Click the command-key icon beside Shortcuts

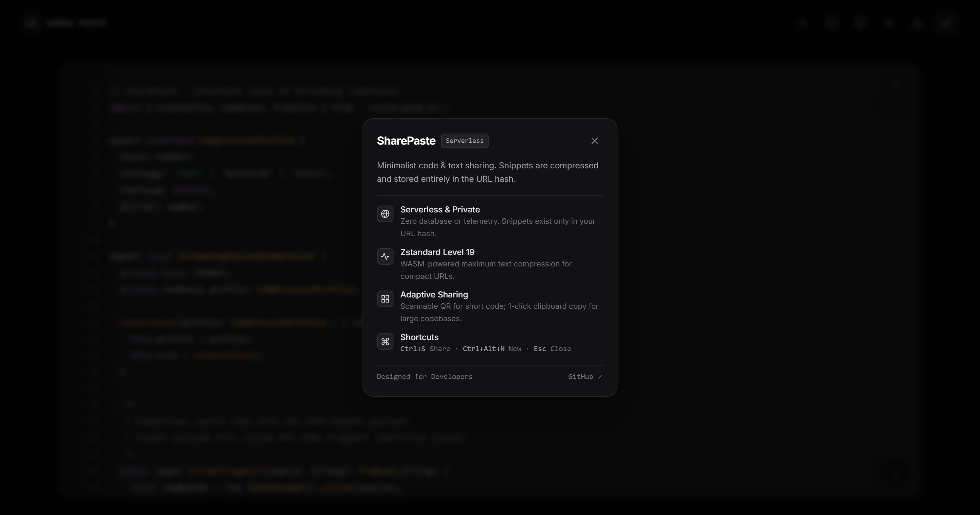[x=385, y=342]
